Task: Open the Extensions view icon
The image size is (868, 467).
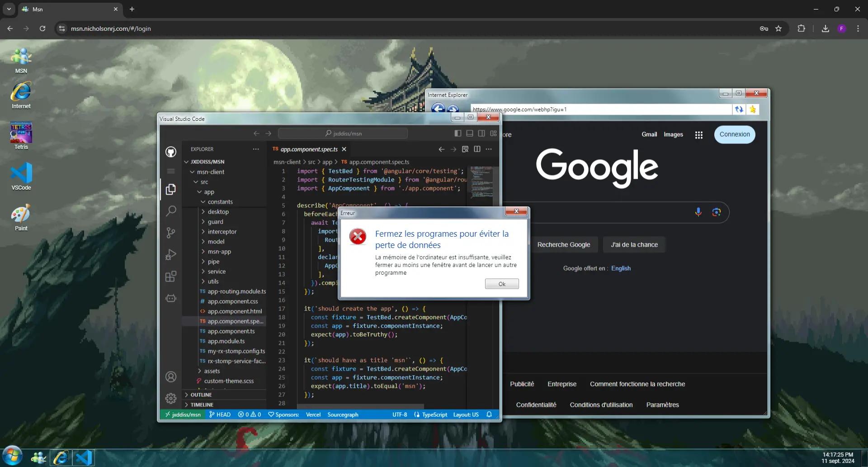Action: (170, 276)
